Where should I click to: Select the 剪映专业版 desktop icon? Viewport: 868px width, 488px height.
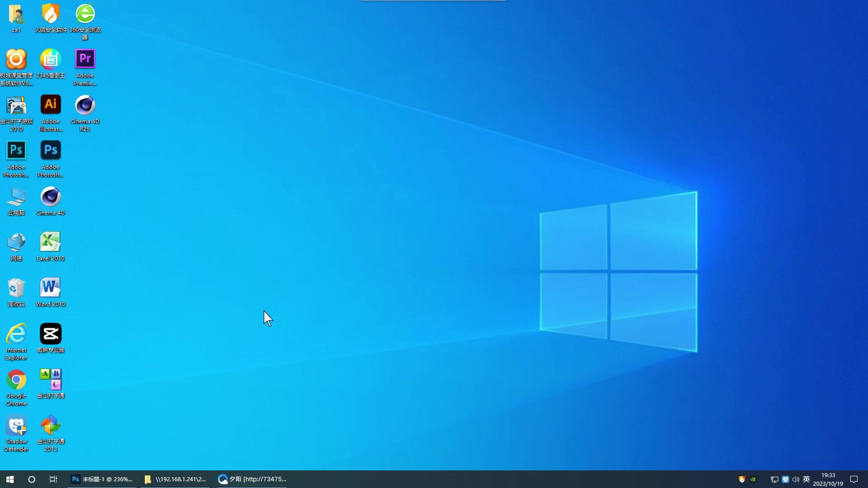coord(51,338)
